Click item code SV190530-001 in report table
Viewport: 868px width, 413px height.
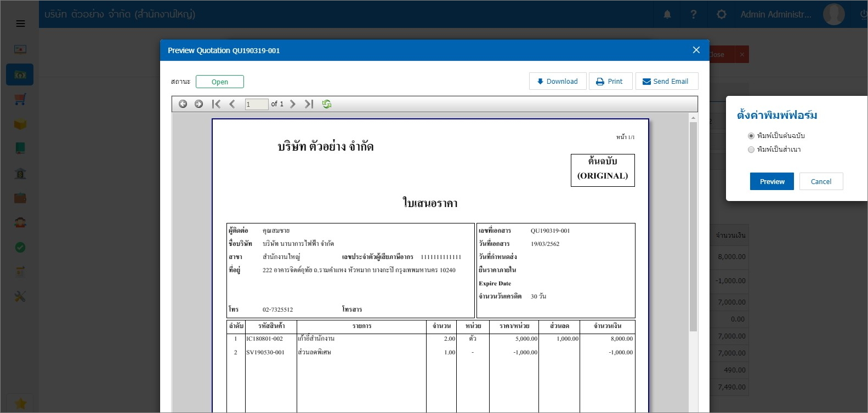265,352
